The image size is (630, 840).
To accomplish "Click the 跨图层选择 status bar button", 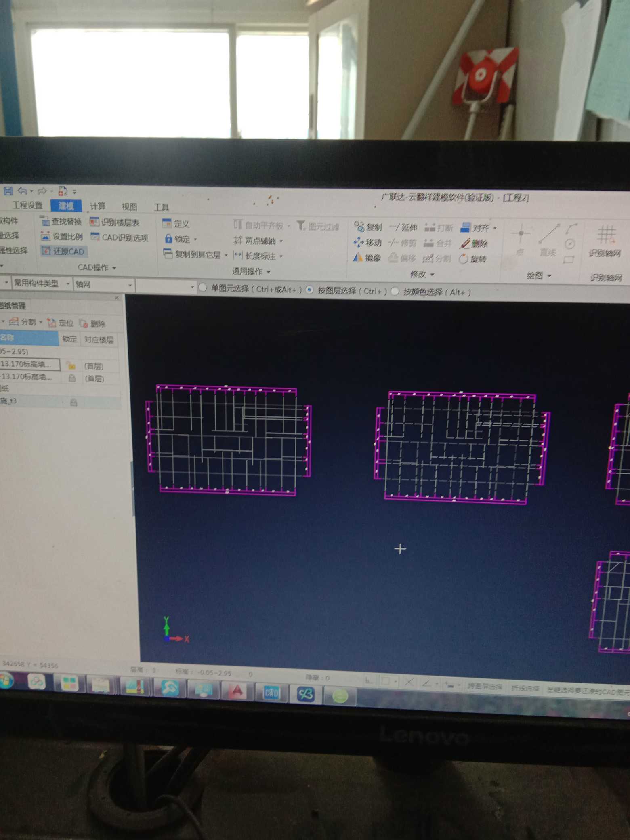I will [x=484, y=686].
